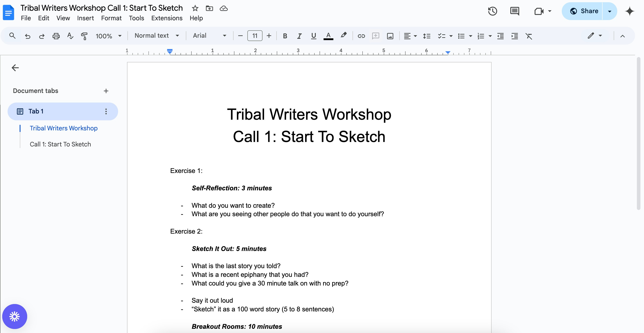Open the Share options dropdown arrow

point(609,11)
